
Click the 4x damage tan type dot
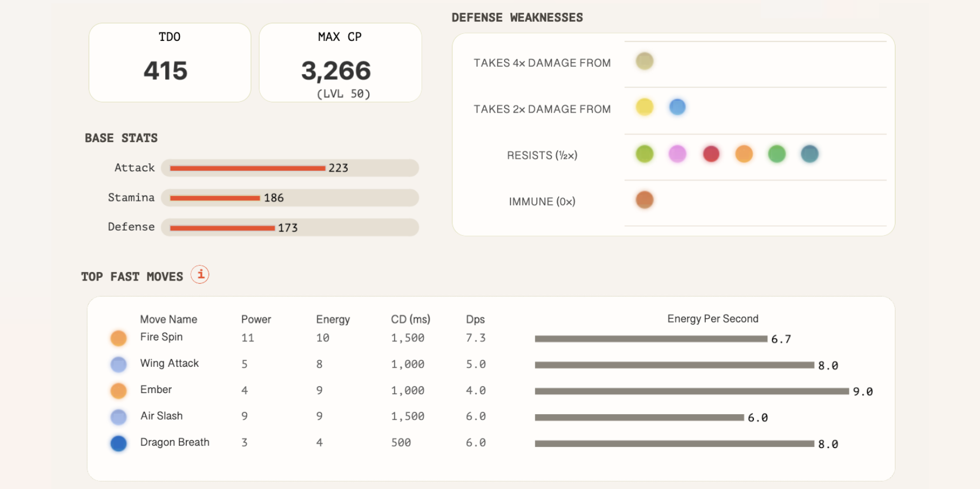tap(645, 61)
